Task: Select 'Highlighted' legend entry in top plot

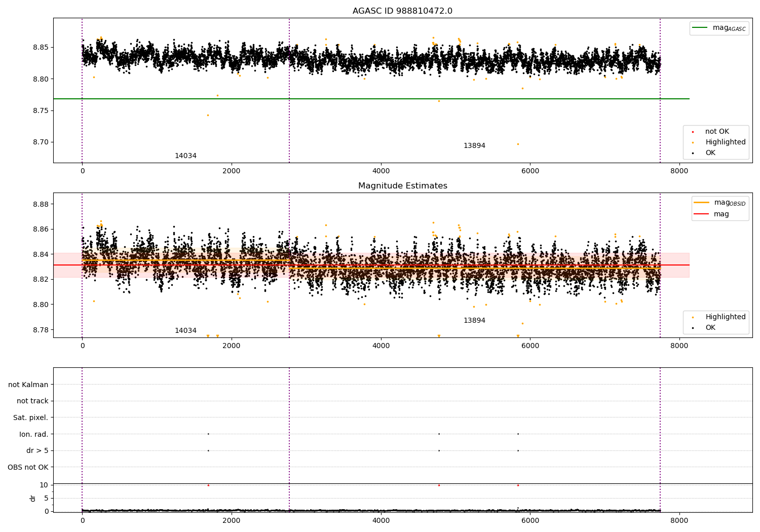Action: click(725, 142)
